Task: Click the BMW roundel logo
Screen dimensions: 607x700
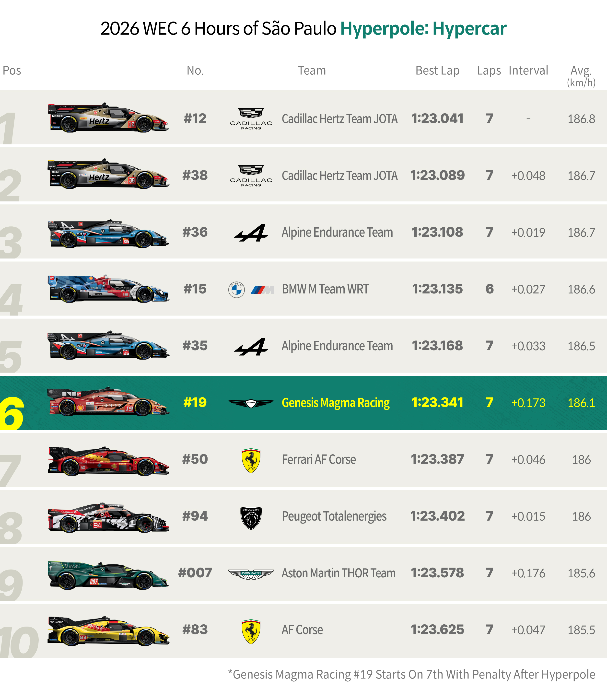Action: tap(236, 290)
